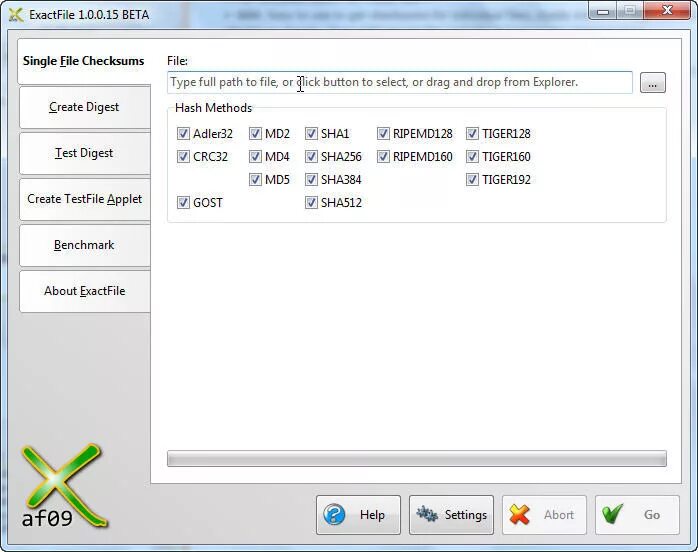Disable the SHA512 hash method

point(311,203)
